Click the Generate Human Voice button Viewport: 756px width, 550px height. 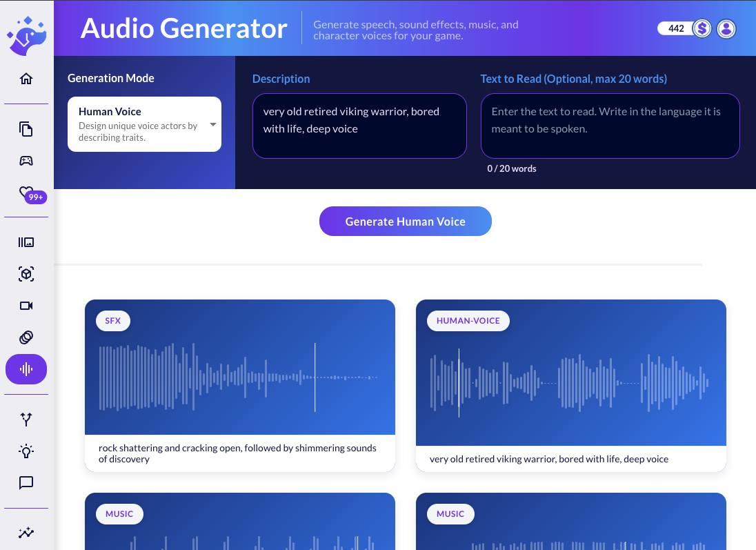(405, 221)
